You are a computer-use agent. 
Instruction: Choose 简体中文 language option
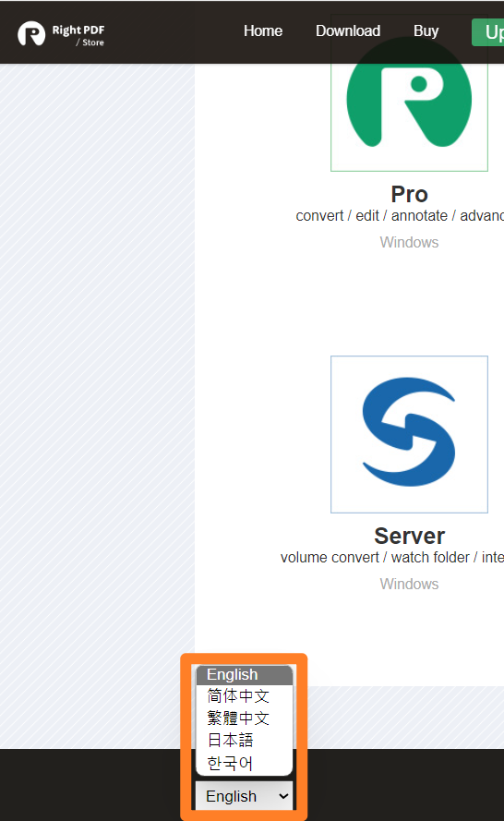tap(244, 695)
